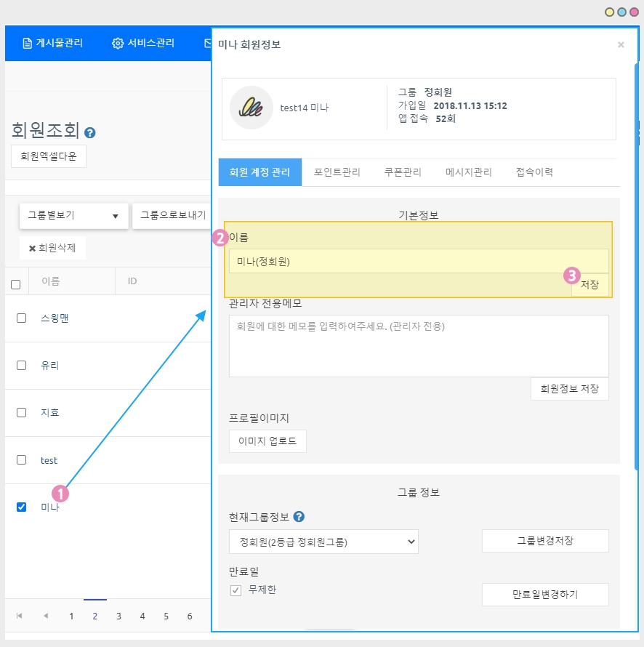
Task: Check the 스윙맨 member checkbox
Action: click(22, 318)
